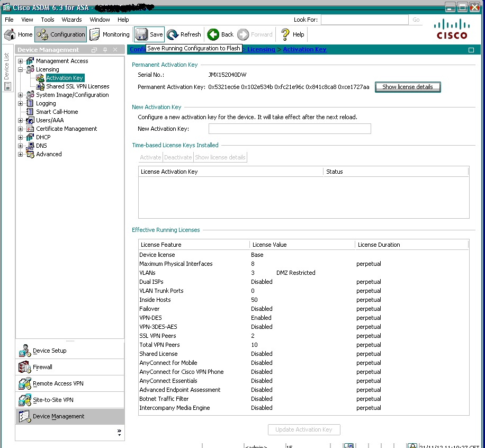The image size is (485, 448).
Task: Select DHCP in the tree
Action: point(43,137)
